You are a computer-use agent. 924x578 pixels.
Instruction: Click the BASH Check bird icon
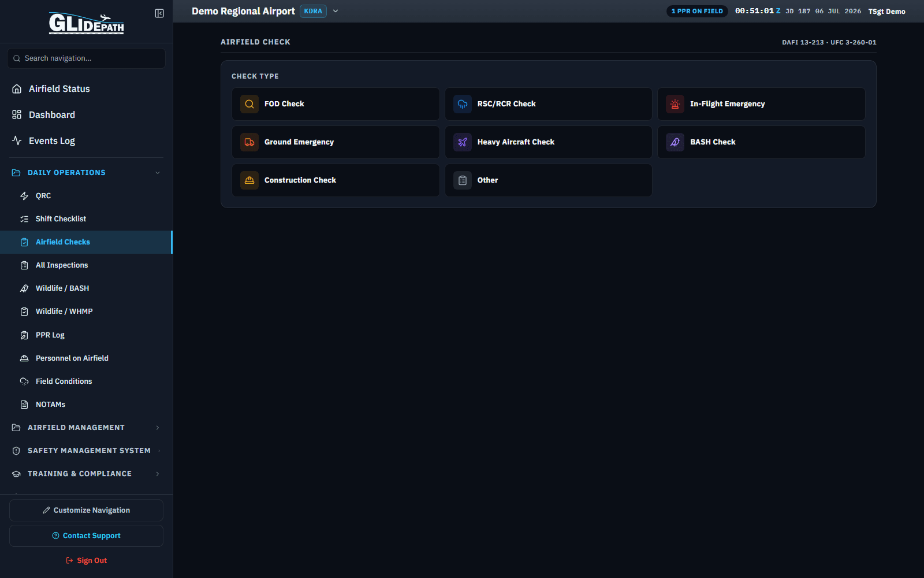click(675, 142)
